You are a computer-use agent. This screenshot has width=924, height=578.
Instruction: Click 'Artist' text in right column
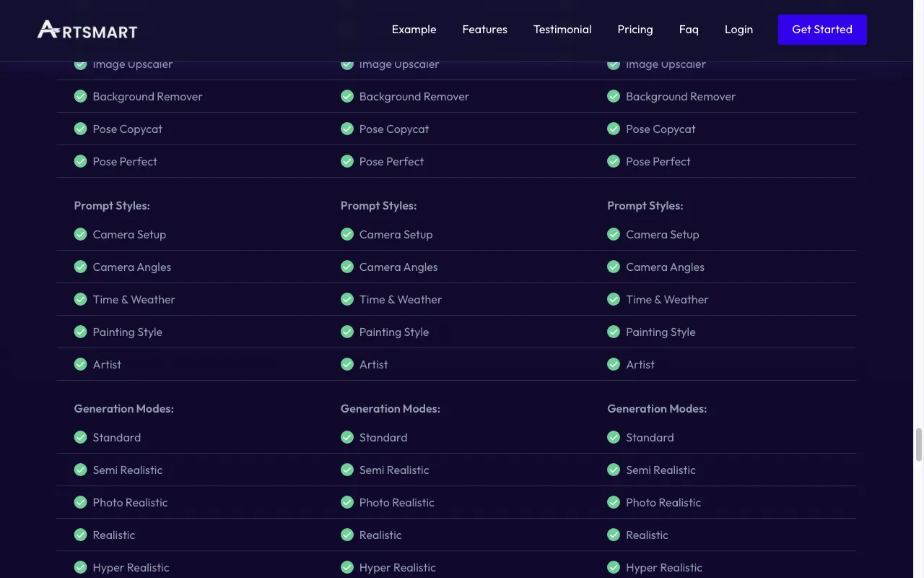[x=640, y=364]
